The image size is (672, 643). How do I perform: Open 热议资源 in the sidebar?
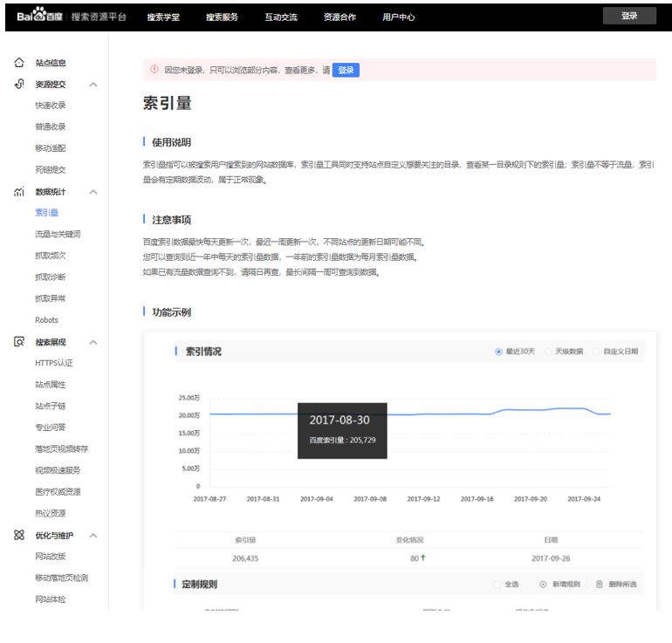(51, 513)
